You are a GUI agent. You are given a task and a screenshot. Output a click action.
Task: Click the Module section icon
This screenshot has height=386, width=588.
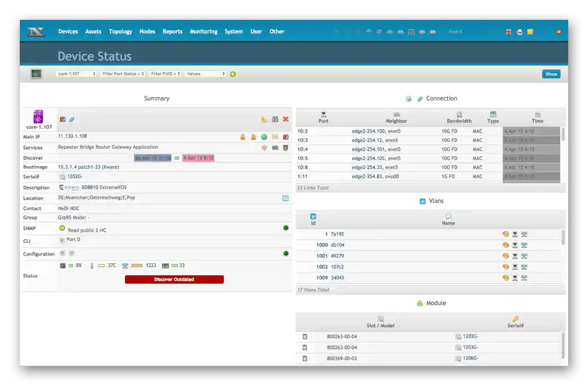pos(420,303)
